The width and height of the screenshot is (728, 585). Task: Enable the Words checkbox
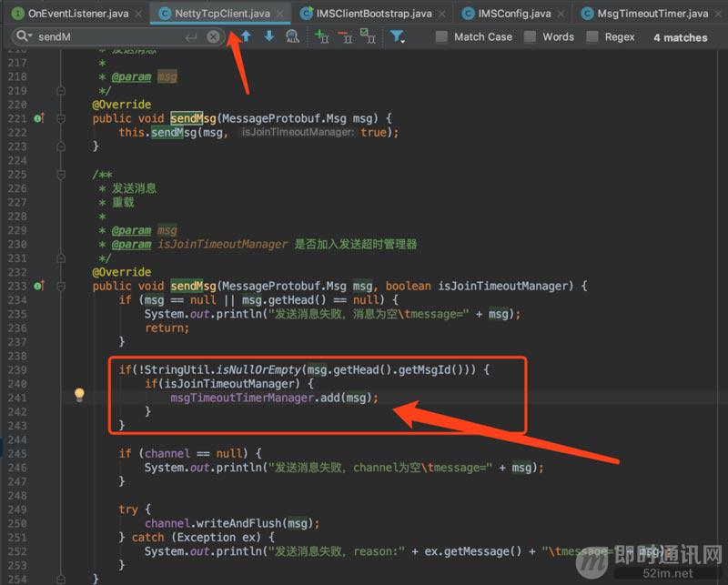(x=530, y=36)
